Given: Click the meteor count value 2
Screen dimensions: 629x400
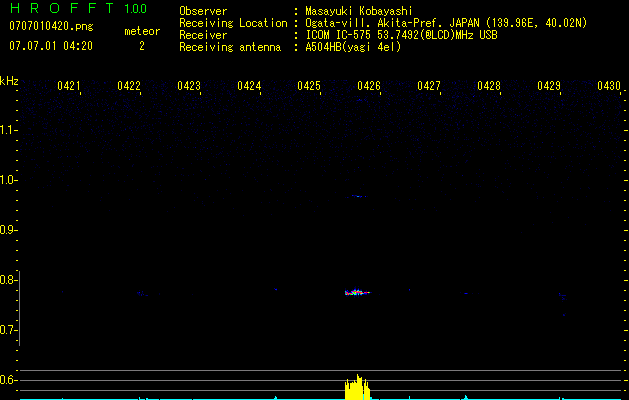Looking at the screenshot, I should pos(142,46).
